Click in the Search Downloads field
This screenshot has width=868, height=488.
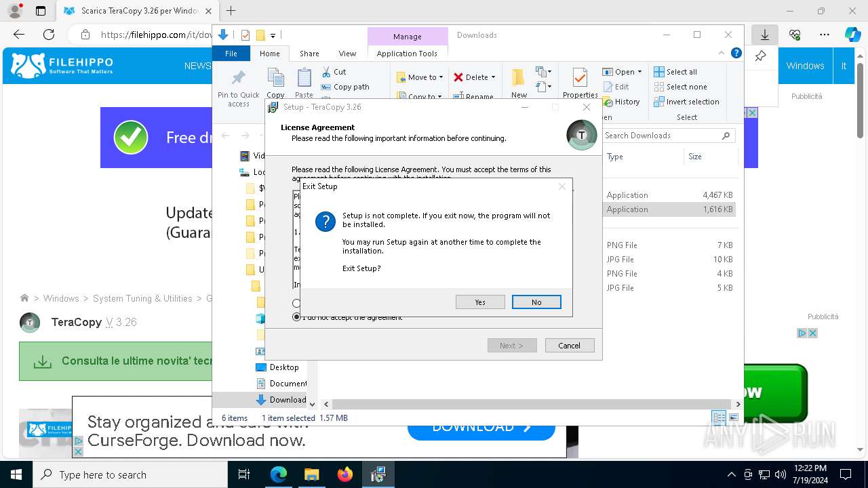point(669,136)
